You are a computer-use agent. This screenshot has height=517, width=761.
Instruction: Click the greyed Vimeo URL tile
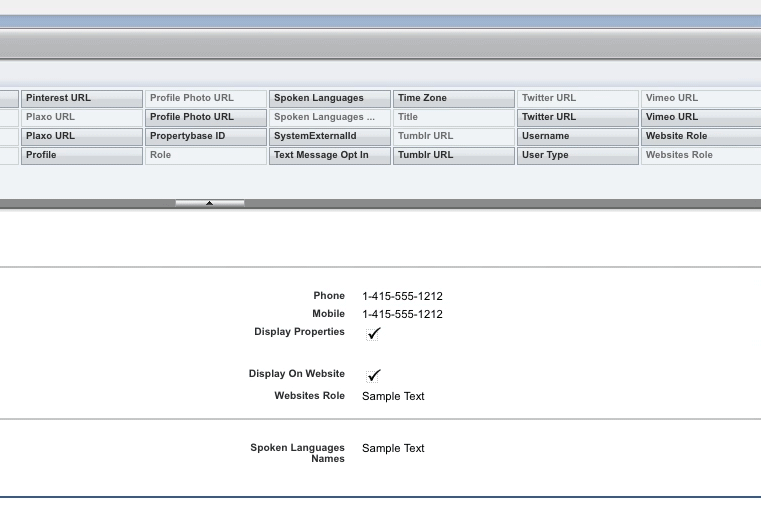701,99
